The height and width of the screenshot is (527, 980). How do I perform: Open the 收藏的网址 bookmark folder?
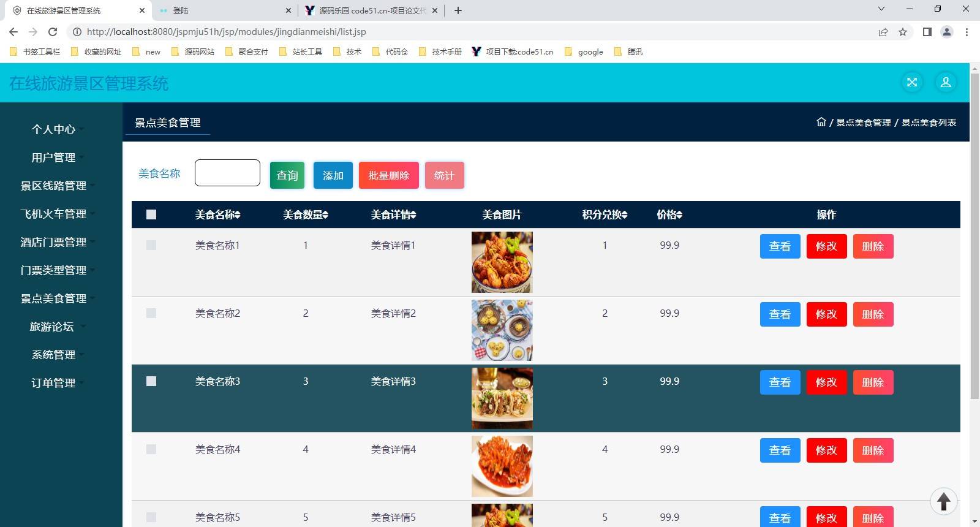click(x=96, y=52)
